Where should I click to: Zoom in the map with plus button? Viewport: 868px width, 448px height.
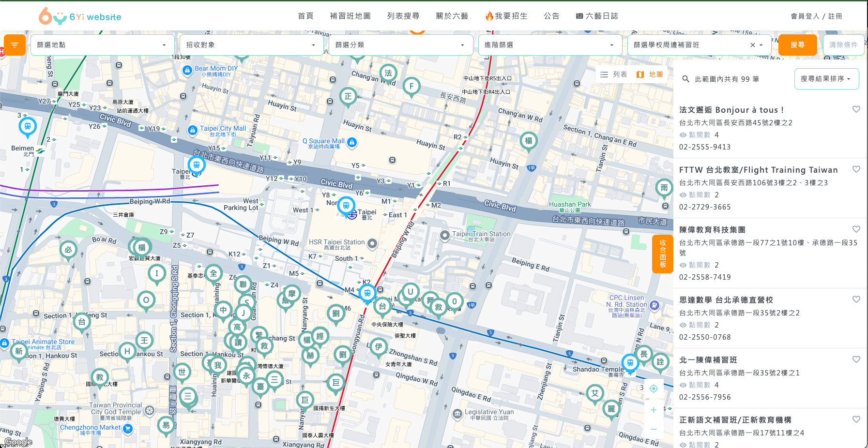654,410
